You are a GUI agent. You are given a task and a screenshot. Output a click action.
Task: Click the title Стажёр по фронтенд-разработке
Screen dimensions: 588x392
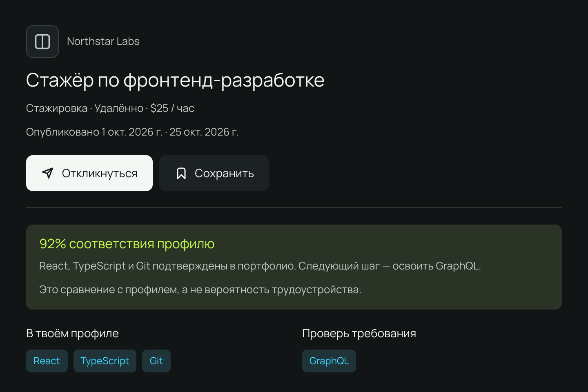[x=175, y=80]
